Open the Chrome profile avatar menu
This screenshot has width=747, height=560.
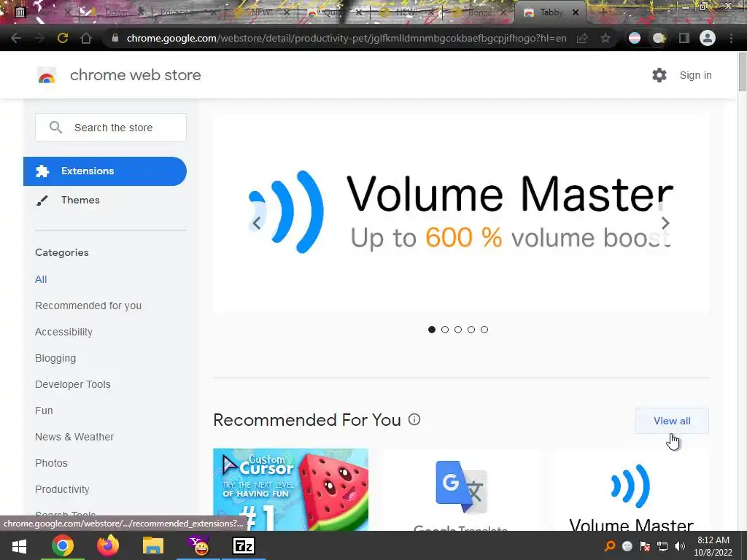(708, 38)
